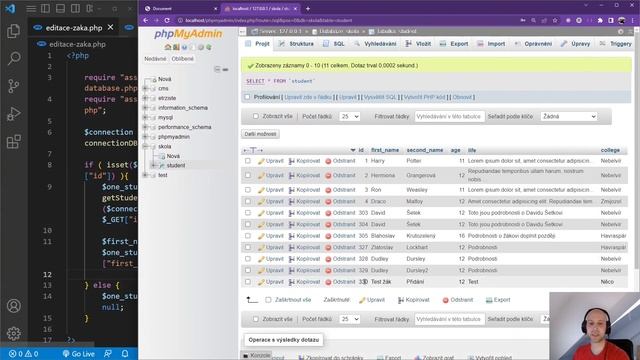Open notifications bell in status bar
The height and width of the screenshot is (360, 640).
(125, 354)
